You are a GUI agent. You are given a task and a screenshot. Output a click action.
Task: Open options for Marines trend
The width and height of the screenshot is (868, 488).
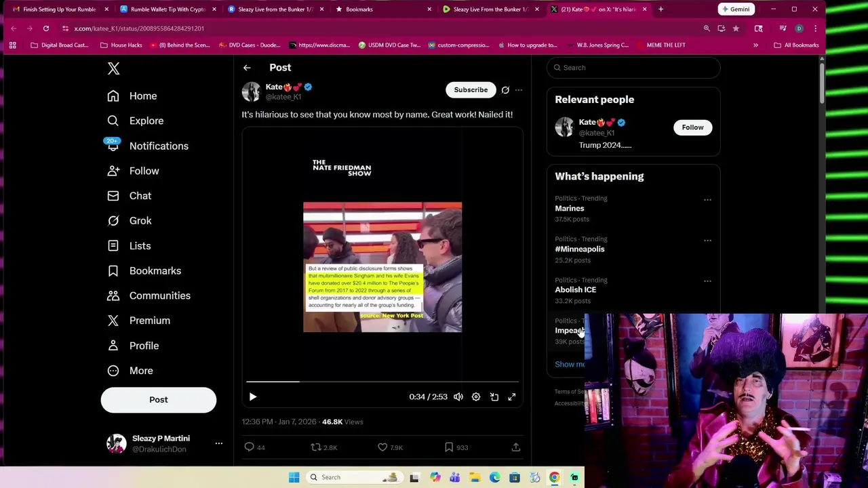point(707,200)
